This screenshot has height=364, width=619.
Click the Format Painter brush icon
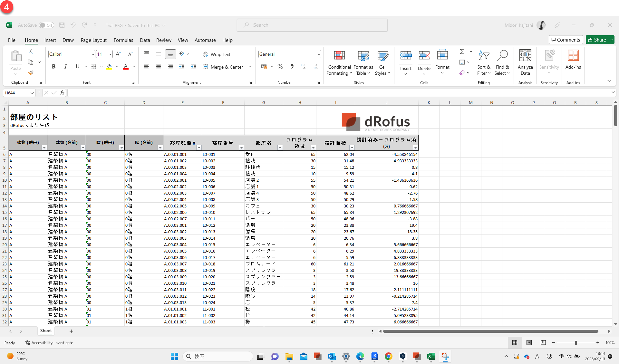[31, 73]
